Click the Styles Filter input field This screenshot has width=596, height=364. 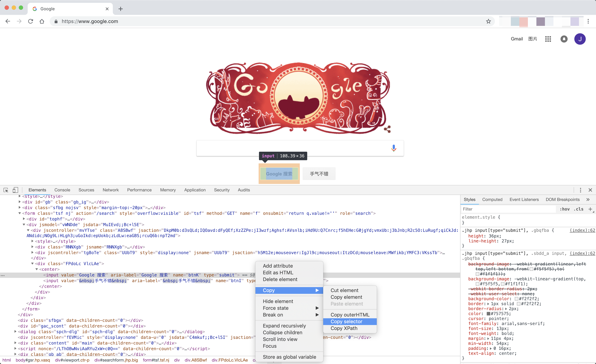pyautogui.click(x=508, y=209)
